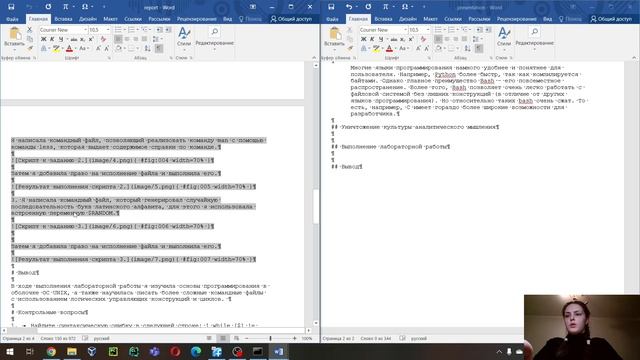The width and height of the screenshot is (640, 360).
Task: Save the report document in the left Word window
Action: tap(11, 7)
